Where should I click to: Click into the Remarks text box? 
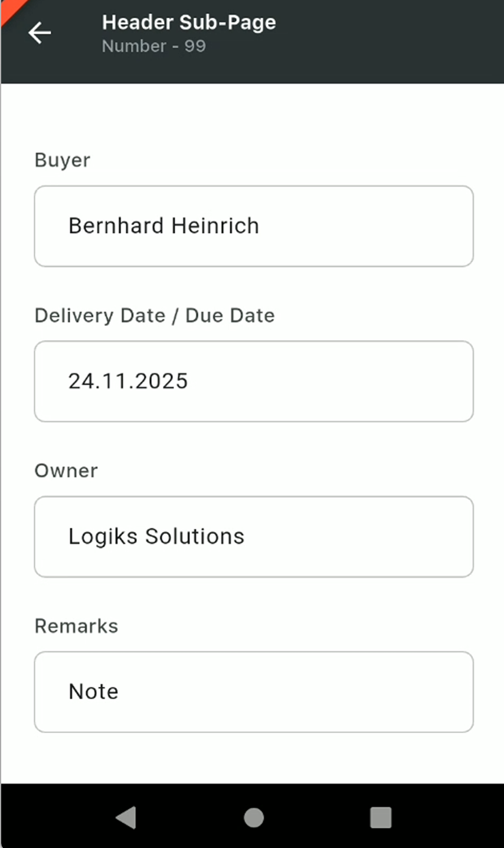click(354, 692)
